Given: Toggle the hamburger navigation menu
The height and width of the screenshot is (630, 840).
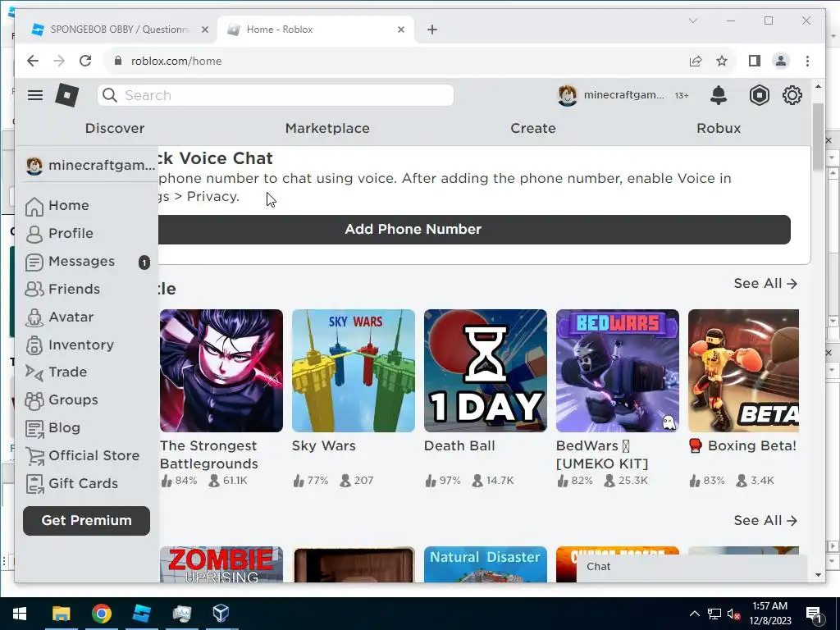Looking at the screenshot, I should click(35, 95).
